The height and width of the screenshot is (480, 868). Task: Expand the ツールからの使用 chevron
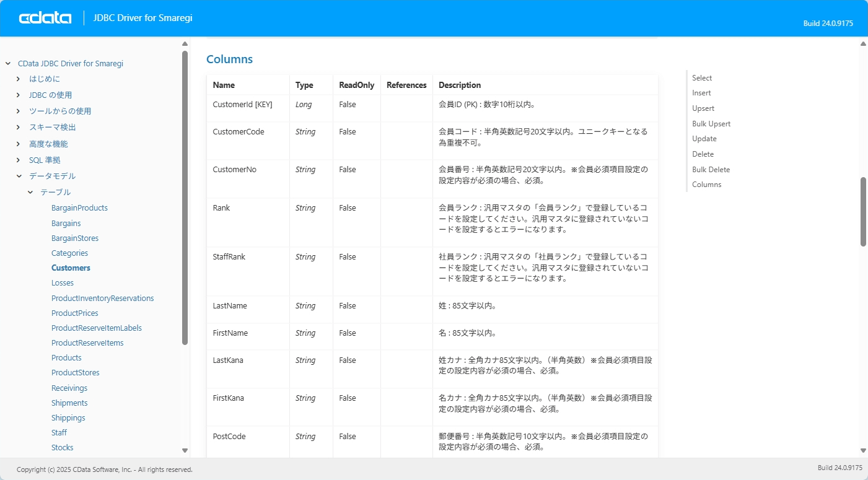tap(19, 111)
